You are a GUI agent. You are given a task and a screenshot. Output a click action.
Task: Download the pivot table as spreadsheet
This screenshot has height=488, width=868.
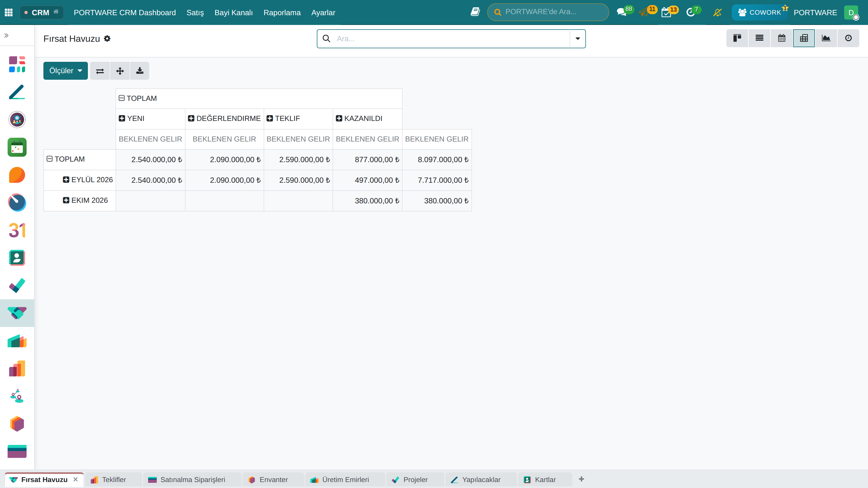[139, 71]
